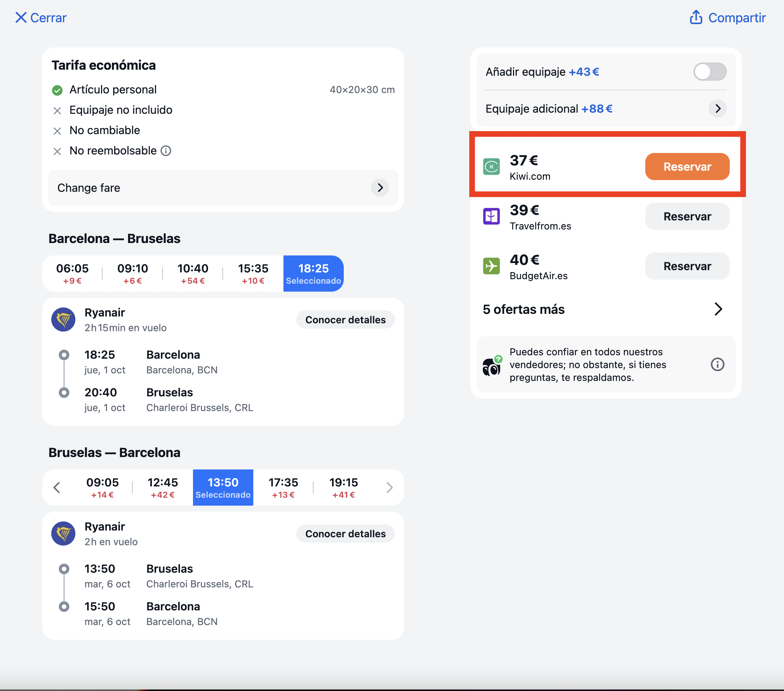Screen dimensions: 784x691
Task: Click the Cerrar X icon
Action: click(x=21, y=18)
